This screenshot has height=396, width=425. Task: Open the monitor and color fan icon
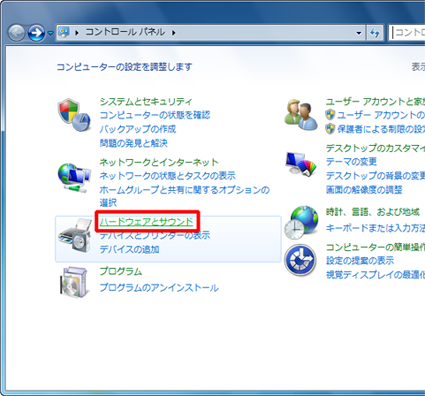301,163
